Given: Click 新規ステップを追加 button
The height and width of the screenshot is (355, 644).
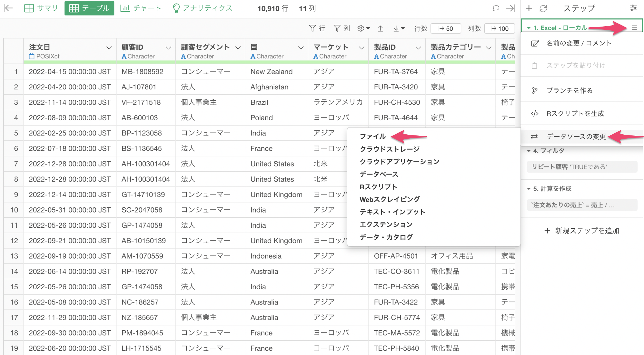Looking at the screenshot, I should click(582, 231).
